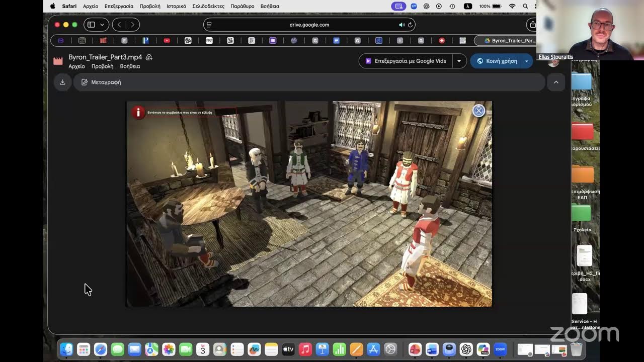
Task: Click the drive.google.com address field
Action: click(309, 24)
